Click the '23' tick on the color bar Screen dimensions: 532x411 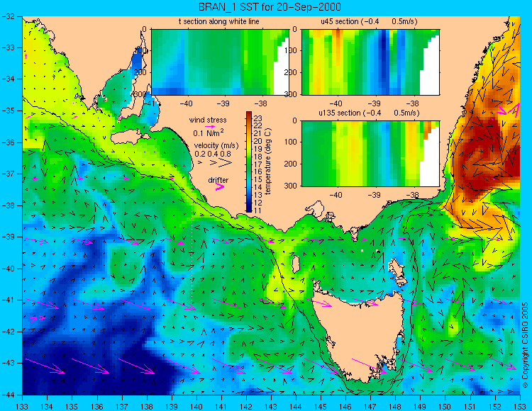pos(258,118)
